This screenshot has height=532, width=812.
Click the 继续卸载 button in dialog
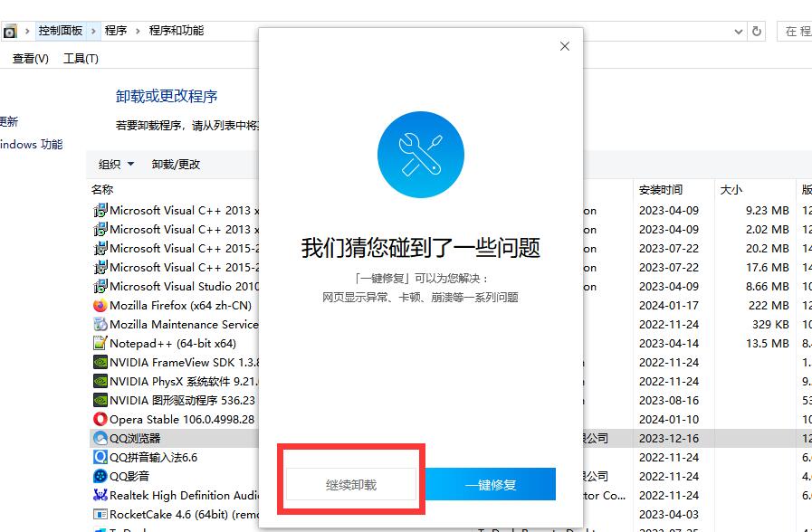coord(351,484)
